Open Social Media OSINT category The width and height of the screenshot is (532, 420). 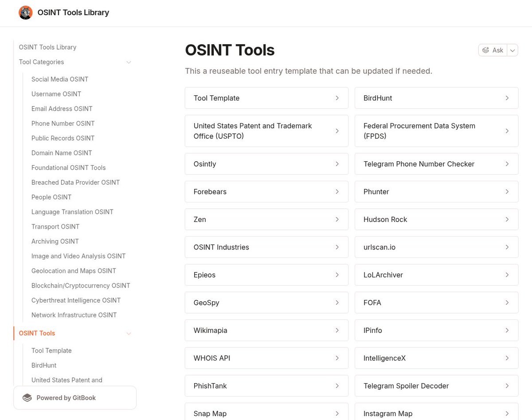click(60, 79)
